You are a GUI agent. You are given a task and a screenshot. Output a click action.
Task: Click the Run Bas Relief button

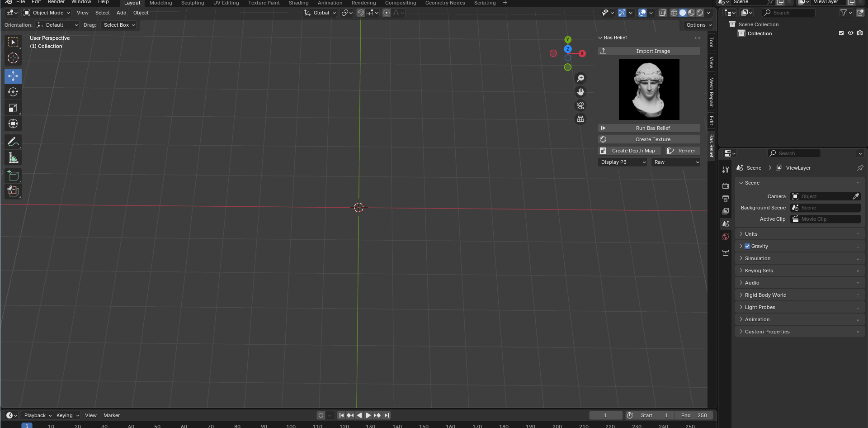(649, 128)
